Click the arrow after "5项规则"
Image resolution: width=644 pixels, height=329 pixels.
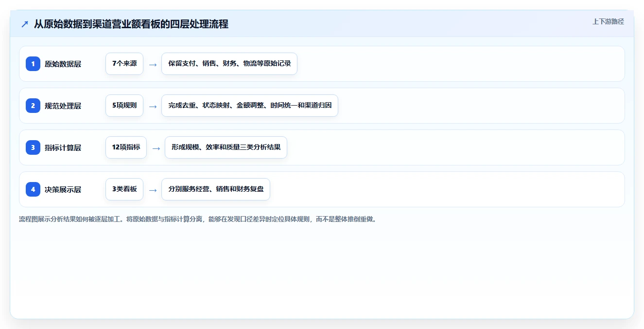[153, 106]
